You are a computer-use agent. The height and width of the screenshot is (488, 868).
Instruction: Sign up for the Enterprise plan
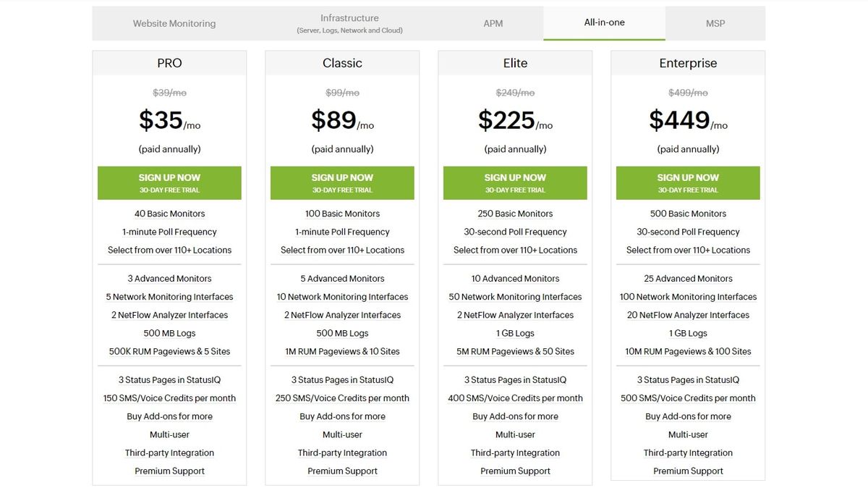[x=687, y=182]
